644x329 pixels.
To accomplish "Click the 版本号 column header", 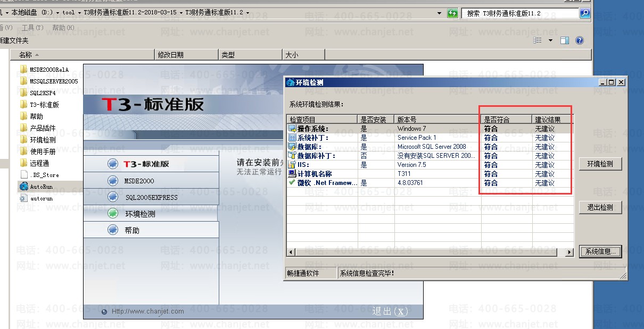I will 437,120.
